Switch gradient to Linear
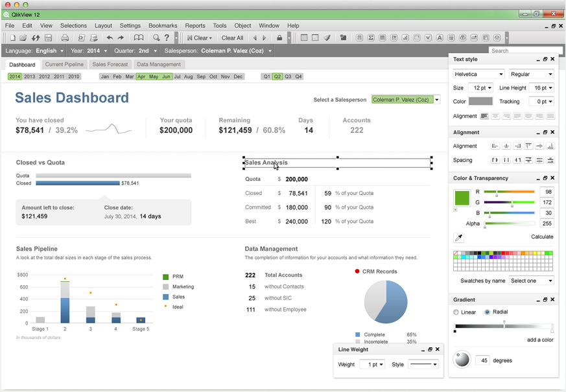The width and height of the screenshot is (566, 392). [x=456, y=312]
